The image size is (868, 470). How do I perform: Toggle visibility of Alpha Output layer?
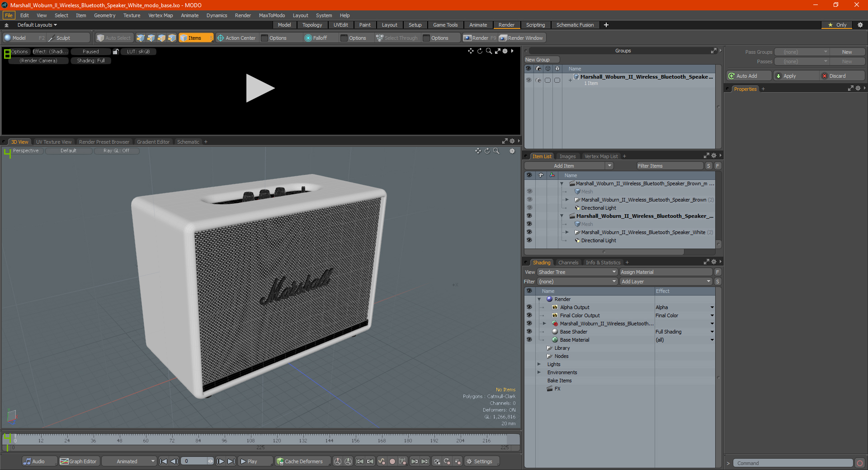pos(529,307)
